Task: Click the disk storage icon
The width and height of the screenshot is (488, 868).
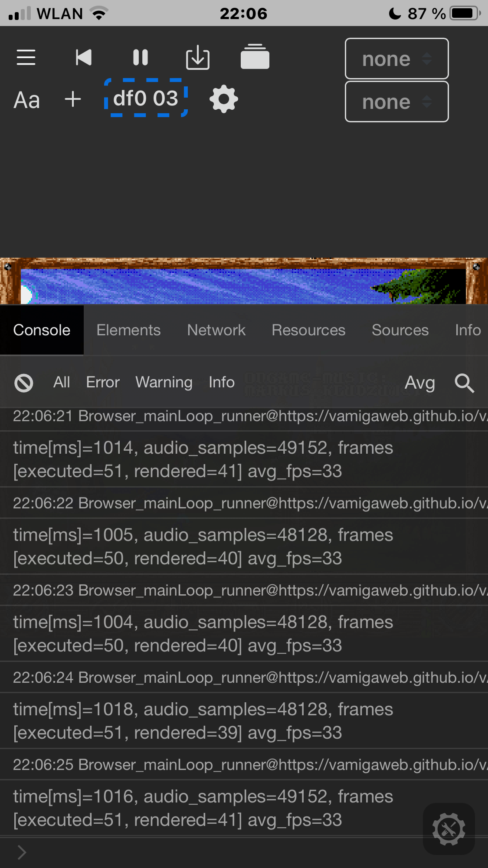Action: point(255,57)
